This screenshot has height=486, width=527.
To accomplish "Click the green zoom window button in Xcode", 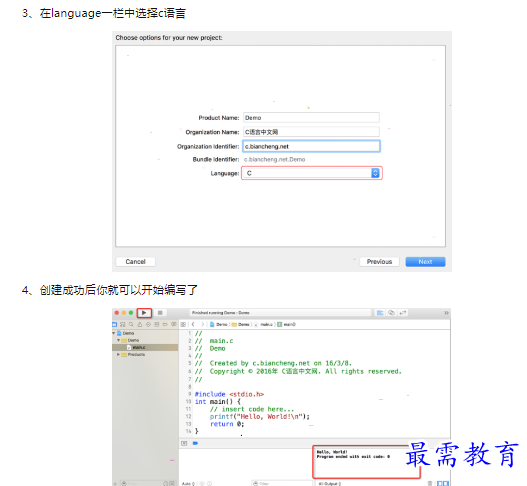I will pos(131,313).
